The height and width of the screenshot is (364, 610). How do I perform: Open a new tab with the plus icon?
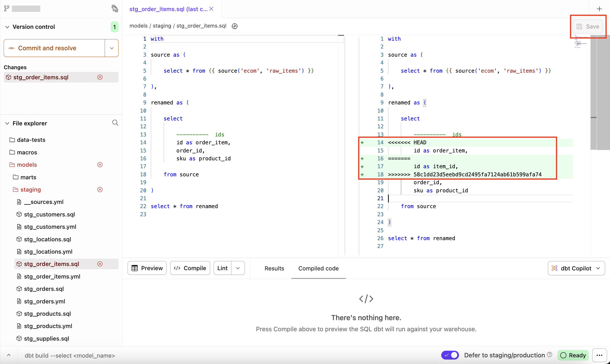tap(599, 9)
